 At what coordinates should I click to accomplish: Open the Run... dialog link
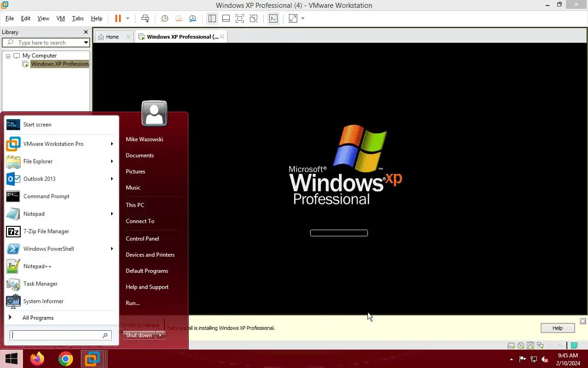click(133, 303)
